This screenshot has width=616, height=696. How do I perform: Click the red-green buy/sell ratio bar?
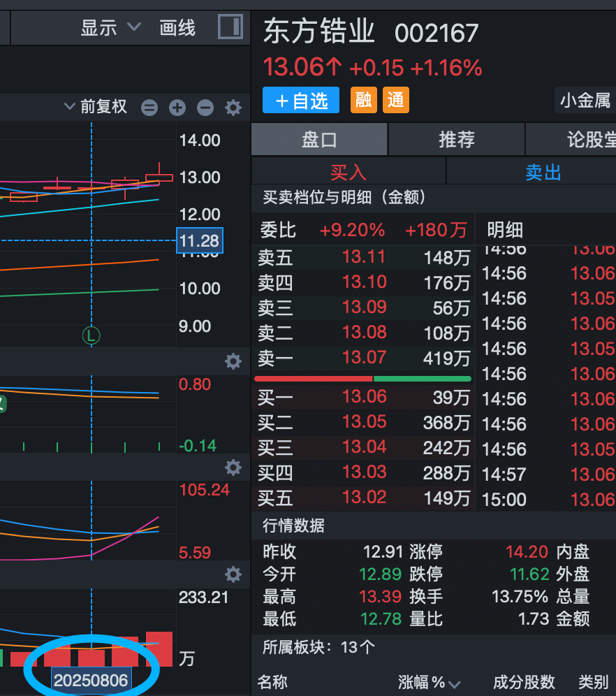tap(362, 379)
